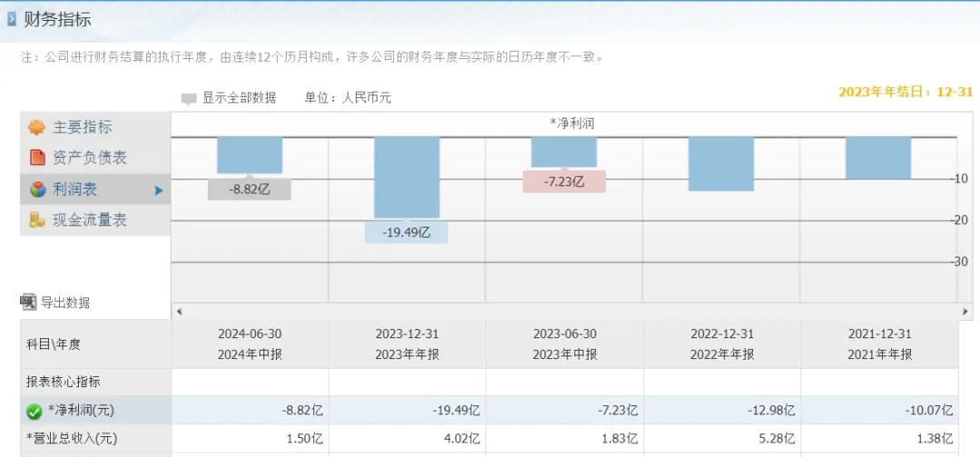Click the 2022-12-31 net profit bar
This screenshot has width=980, height=457.
point(721,163)
